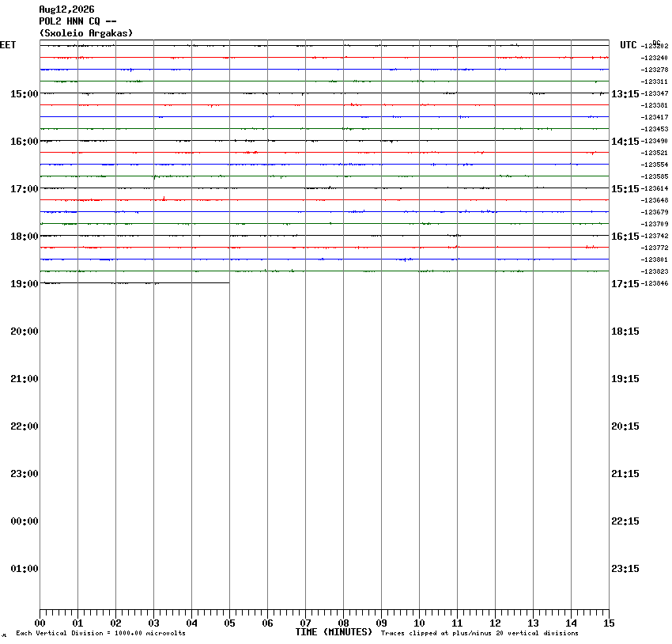Select the 17:15 UTC time label
The height and width of the screenshot is (644, 672).
click(625, 284)
